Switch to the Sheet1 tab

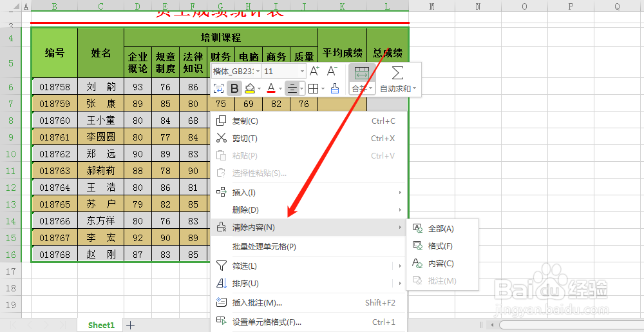101,325
